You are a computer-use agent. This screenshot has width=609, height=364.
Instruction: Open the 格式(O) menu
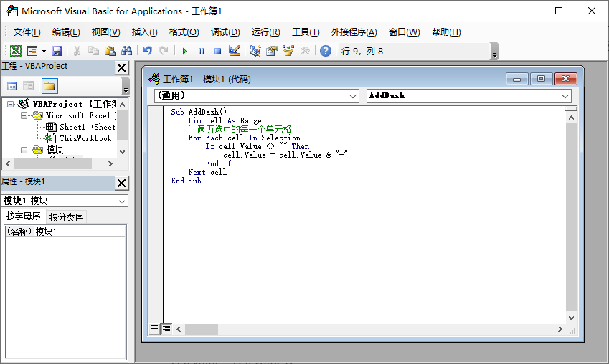[x=184, y=32]
